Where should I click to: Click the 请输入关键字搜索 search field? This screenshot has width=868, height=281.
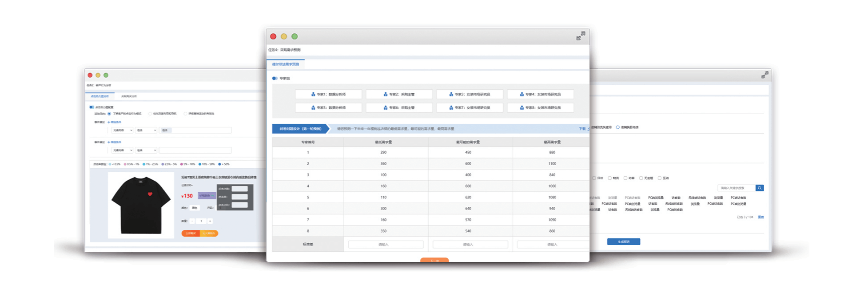click(737, 188)
